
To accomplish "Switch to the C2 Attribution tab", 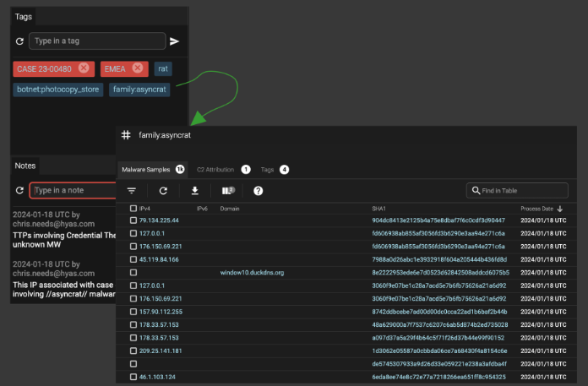I will (216, 170).
